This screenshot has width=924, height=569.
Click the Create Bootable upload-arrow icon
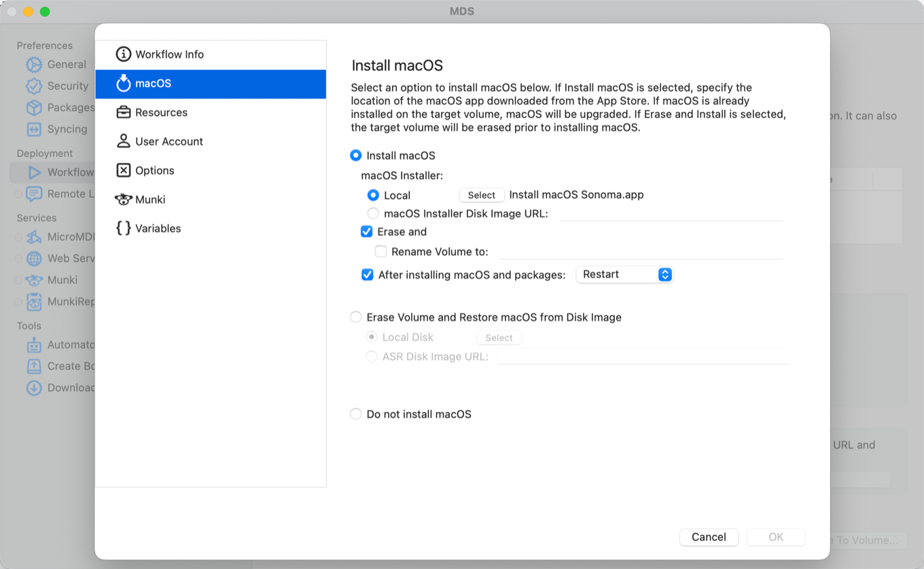click(34, 366)
